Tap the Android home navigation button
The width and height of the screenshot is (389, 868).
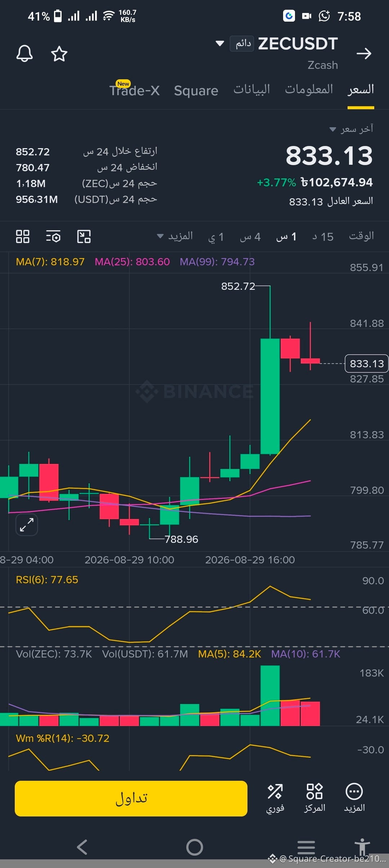(x=194, y=847)
